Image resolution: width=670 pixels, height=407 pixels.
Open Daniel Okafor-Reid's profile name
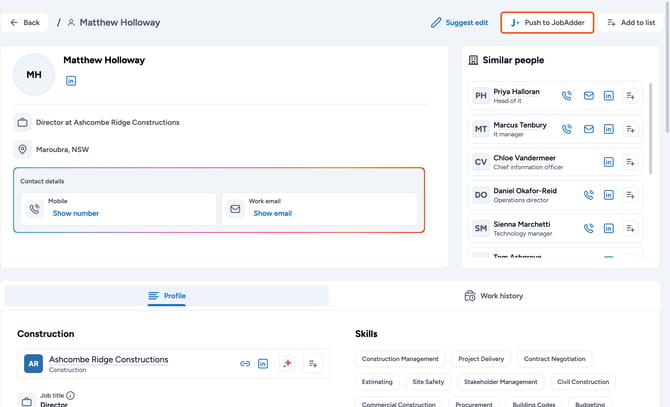pyautogui.click(x=525, y=190)
